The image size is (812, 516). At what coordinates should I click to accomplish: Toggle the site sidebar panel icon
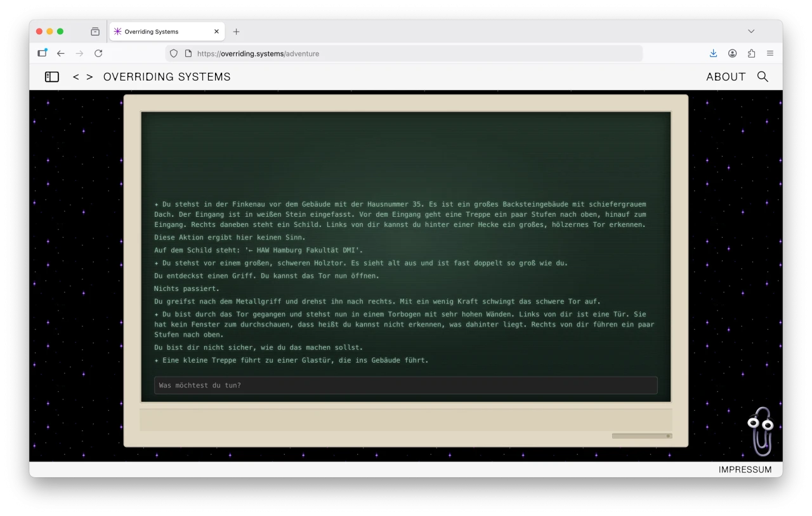point(52,77)
